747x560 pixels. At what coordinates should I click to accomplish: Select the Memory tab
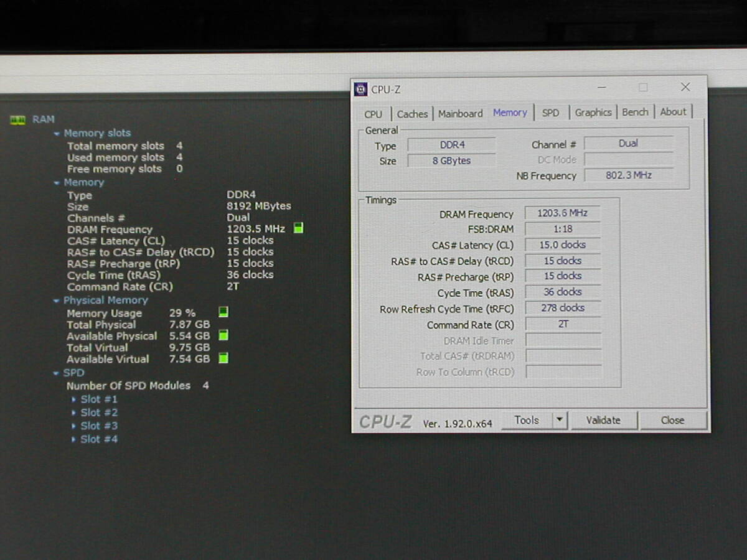tap(510, 113)
